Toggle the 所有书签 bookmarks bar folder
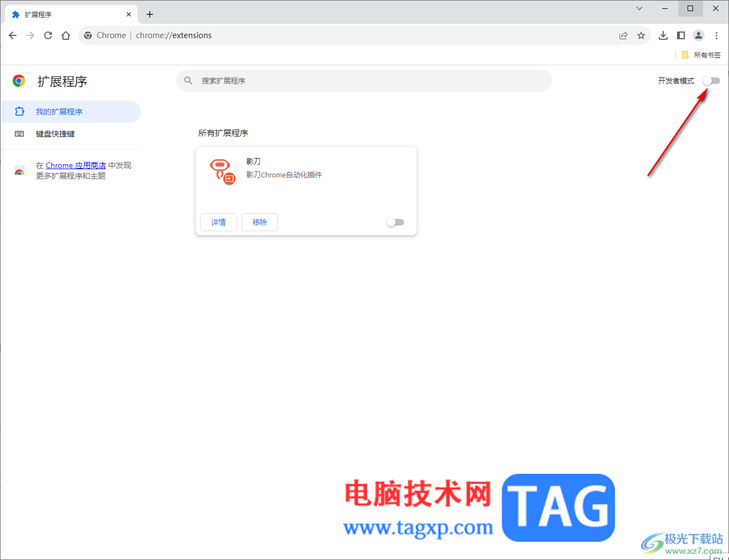The height and width of the screenshot is (560, 729). click(x=700, y=55)
